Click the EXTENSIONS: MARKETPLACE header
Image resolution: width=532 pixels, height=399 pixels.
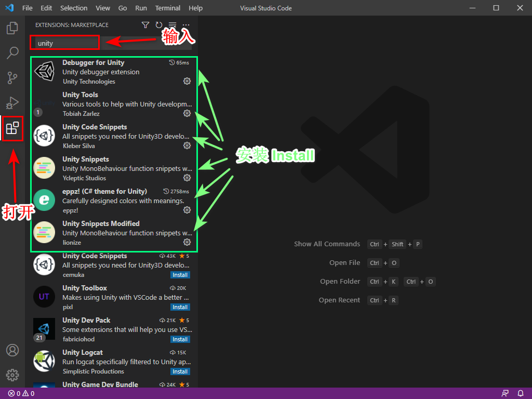(72, 25)
